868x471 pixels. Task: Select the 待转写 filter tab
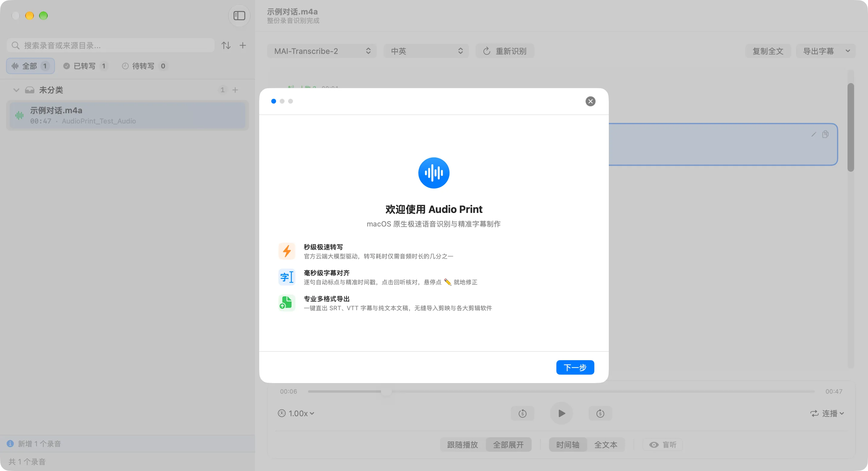[x=144, y=66]
